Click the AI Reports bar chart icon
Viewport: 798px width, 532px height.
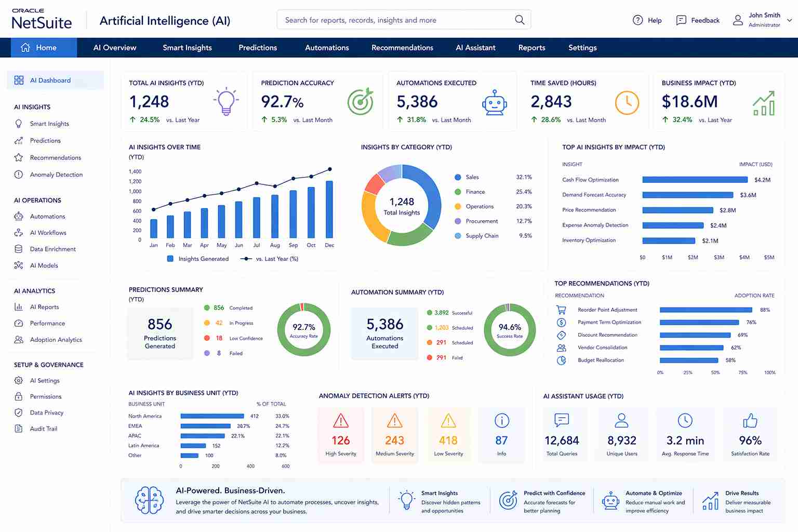pos(19,307)
